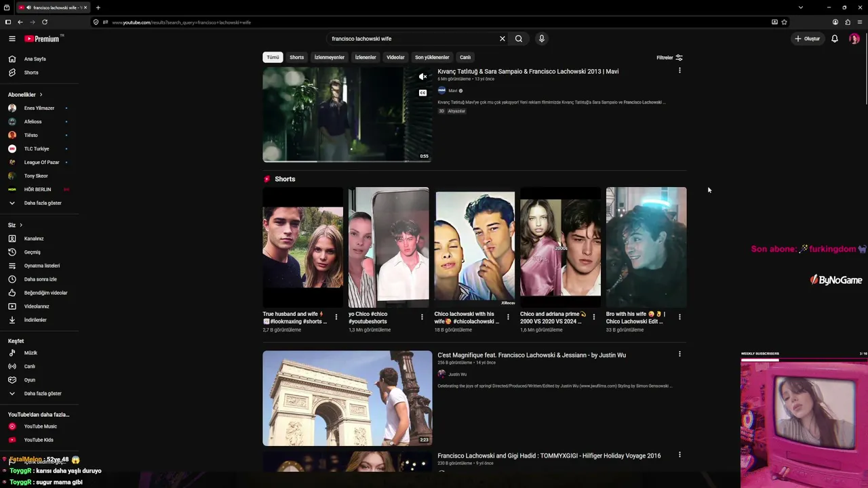
Task: Select the İzlenenler filter chip
Action: [366, 58]
